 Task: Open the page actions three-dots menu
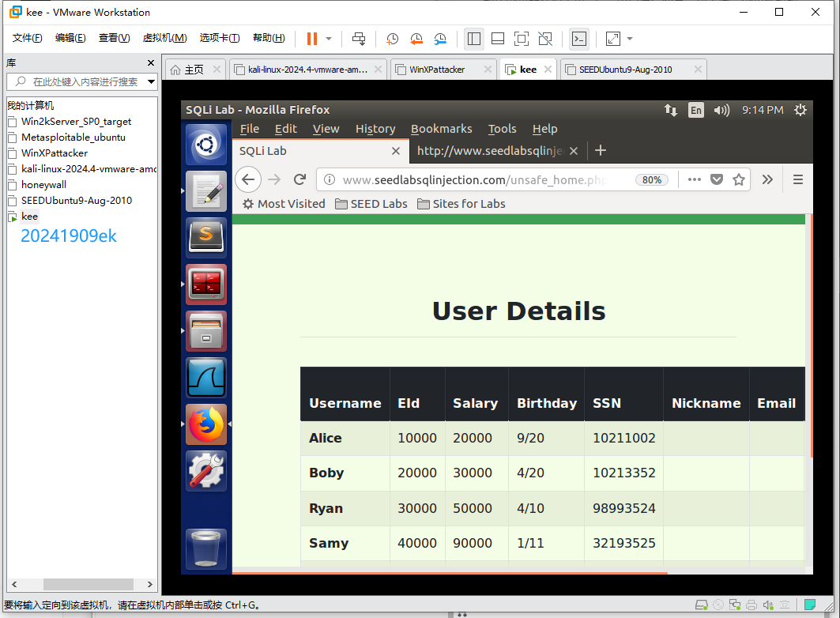695,179
